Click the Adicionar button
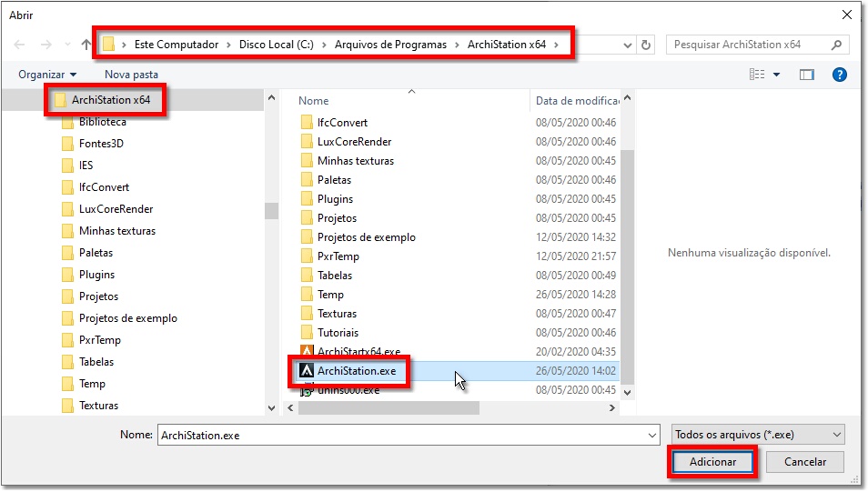The image size is (868, 492). tap(712, 462)
